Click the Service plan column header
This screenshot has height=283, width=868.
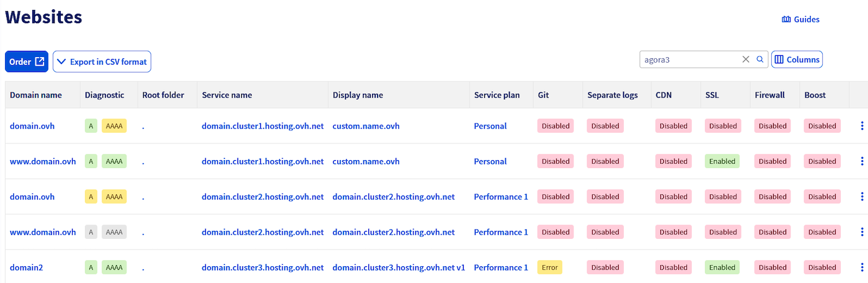pos(497,95)
